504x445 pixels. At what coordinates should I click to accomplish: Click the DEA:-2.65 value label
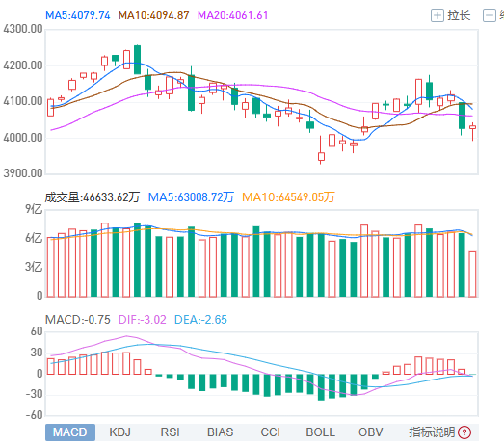[200, 320]
